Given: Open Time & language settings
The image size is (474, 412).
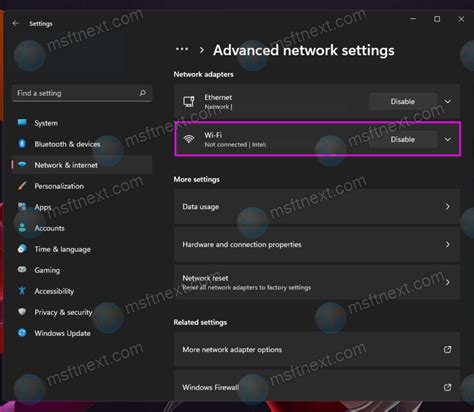Looking at the screenshot, I should [x=82, y=249].
